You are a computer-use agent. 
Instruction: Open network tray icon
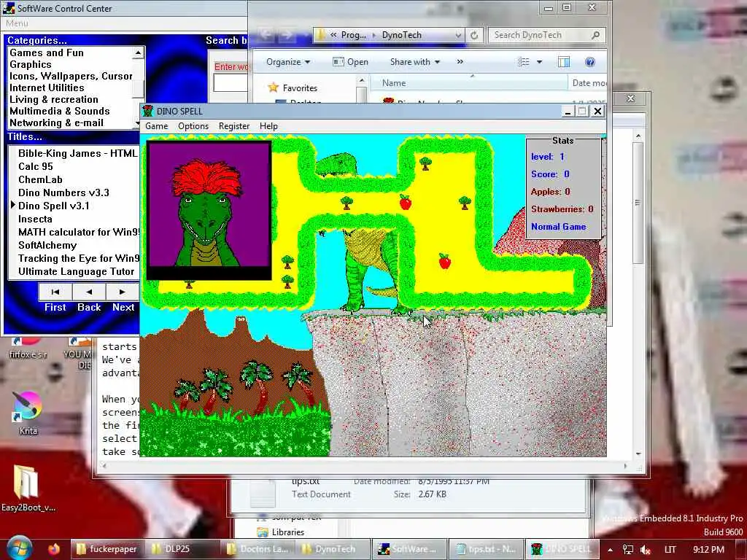coord(628,550)
